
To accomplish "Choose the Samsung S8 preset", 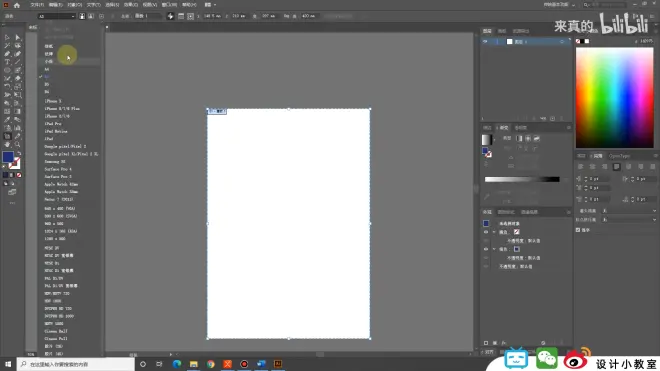I will point(55,162).
